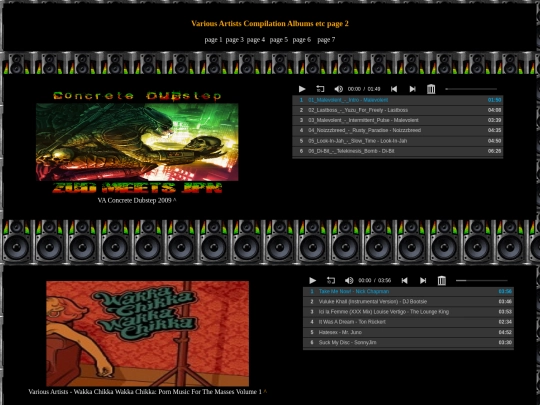The width and height of the screenshot is (540, 405).
Task: Select track 02_Lastboss_-_Yuzu_For_Freely
Action: pos(398,110)
